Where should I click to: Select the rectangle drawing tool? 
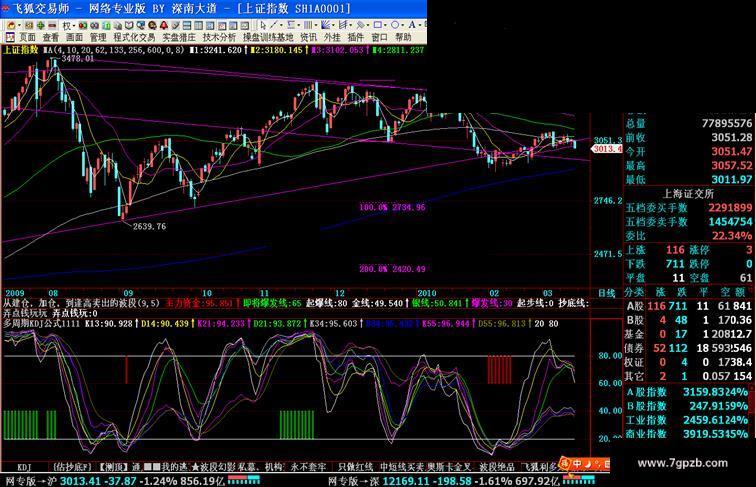[x=378, y=25]
